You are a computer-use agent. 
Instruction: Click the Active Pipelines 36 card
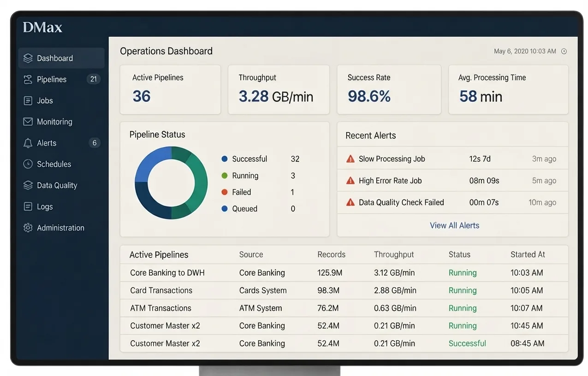pos(170,89)
